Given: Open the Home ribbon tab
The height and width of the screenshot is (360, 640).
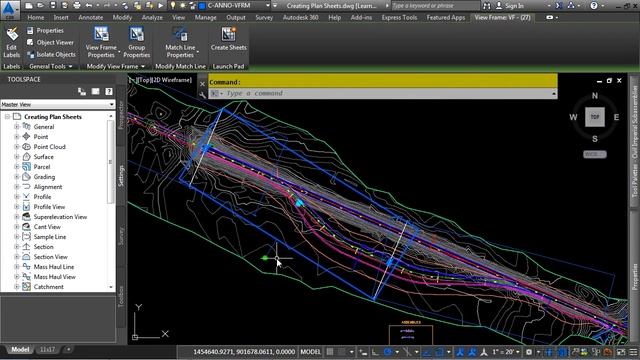Looking at the screenshot, I should click(x=36, y=18).
